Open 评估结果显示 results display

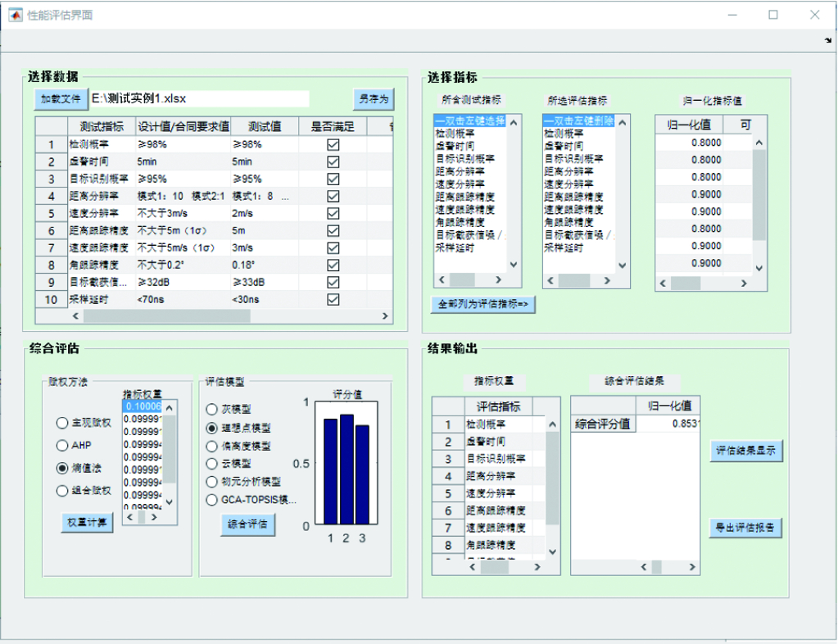[745, 451]
